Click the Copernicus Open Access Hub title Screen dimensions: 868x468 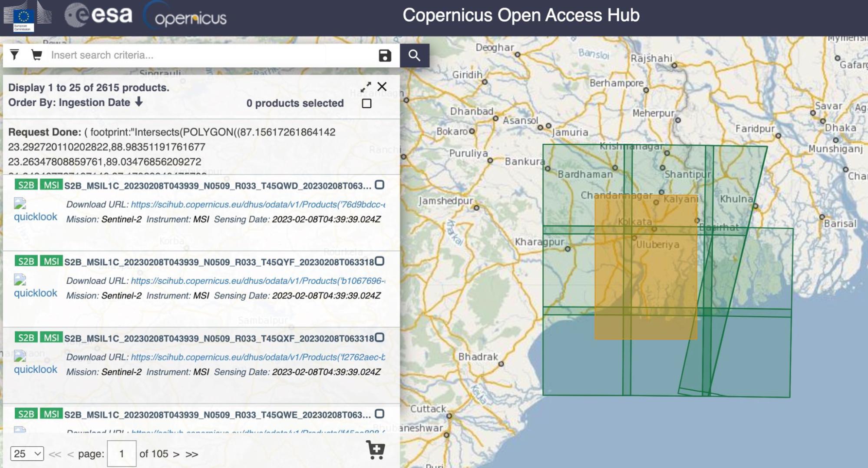pyautogui.click(x=521, y=15)
